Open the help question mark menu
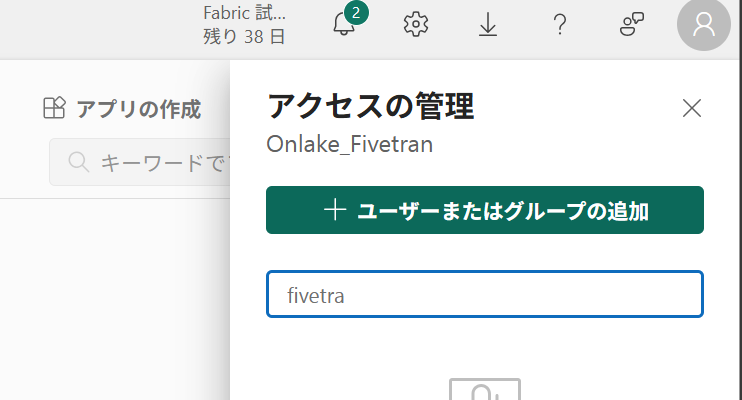The width and height of the screenshot is (742, 400). pos(560,24)
